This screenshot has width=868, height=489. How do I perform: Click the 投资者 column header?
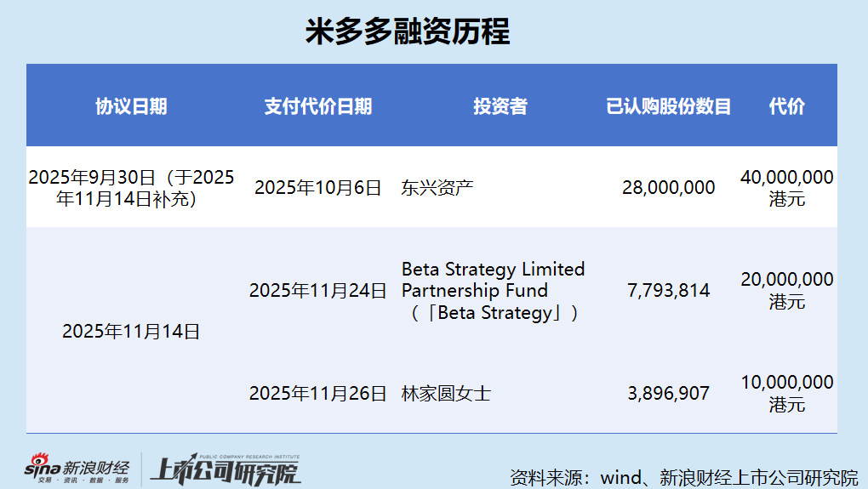[500, 106]
